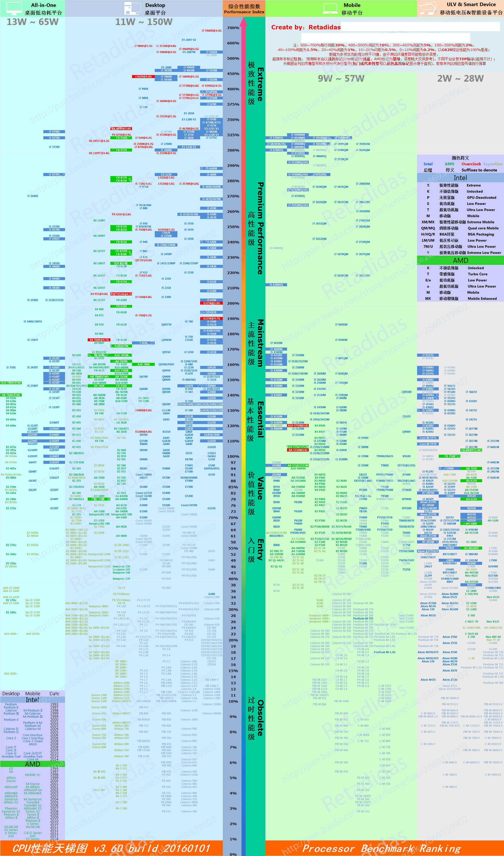Click the 'Mobile Enhanced' AMD description
504x856 pixels.
click(482, 298)
